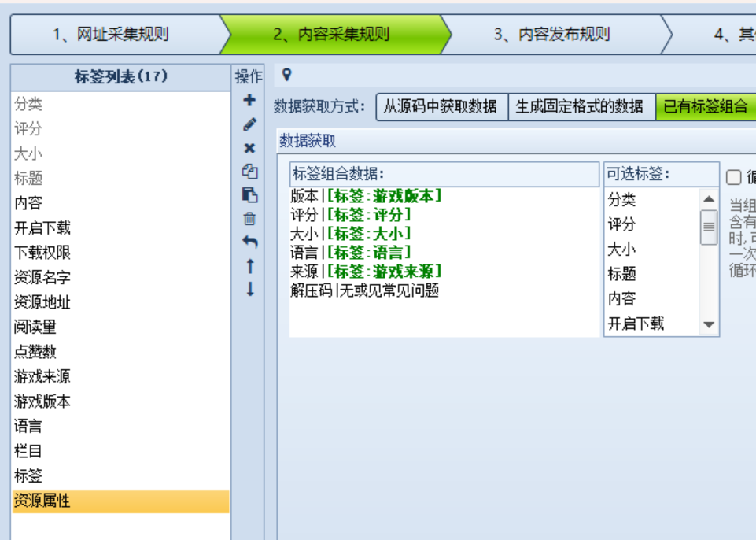Select 大小 in the tag list
This screenshot has width=756, height=540.
(x=120, y=153)
